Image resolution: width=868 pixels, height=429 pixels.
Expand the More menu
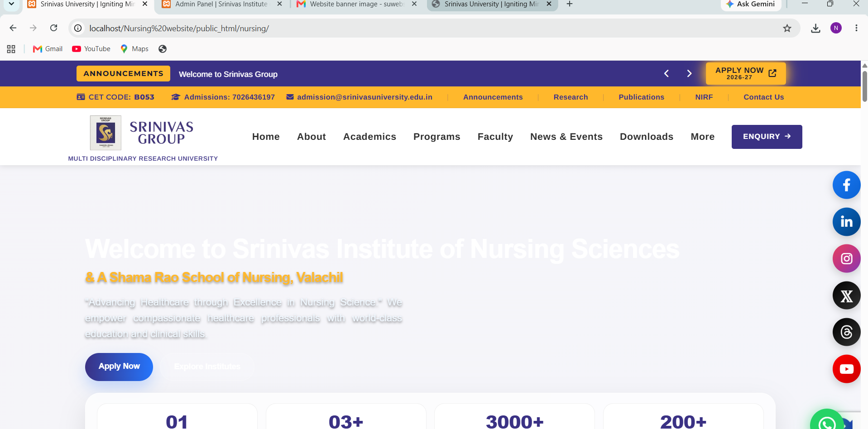703,137
